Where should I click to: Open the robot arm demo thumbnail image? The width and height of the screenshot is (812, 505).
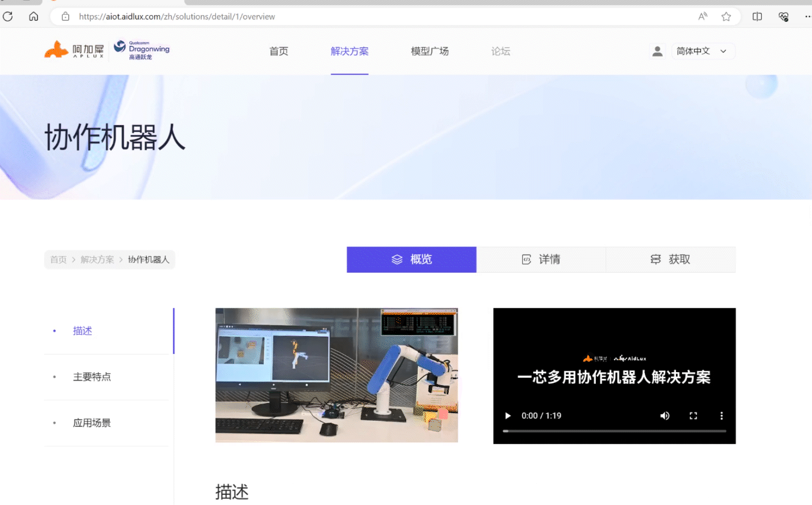point(336,375)
